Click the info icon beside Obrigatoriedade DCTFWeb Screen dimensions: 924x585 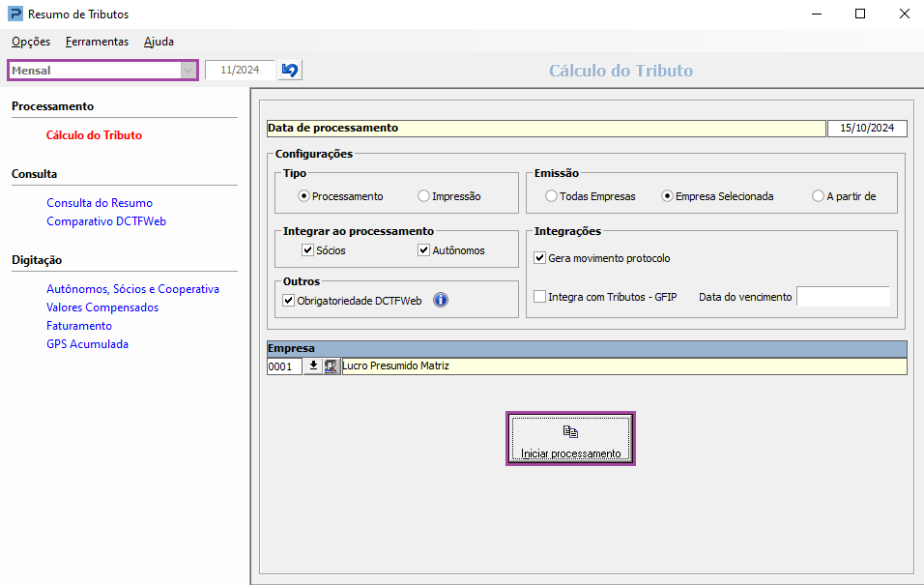pos(441,300)
